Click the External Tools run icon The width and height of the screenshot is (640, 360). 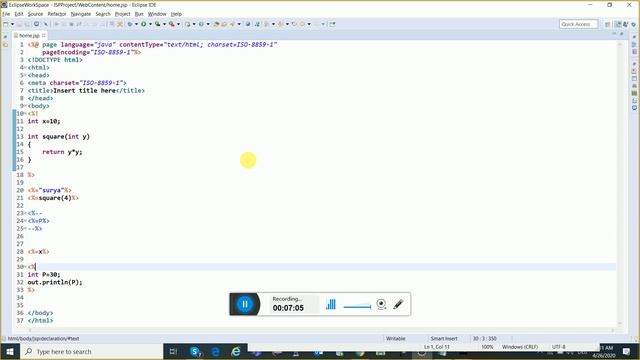(172, 24)
